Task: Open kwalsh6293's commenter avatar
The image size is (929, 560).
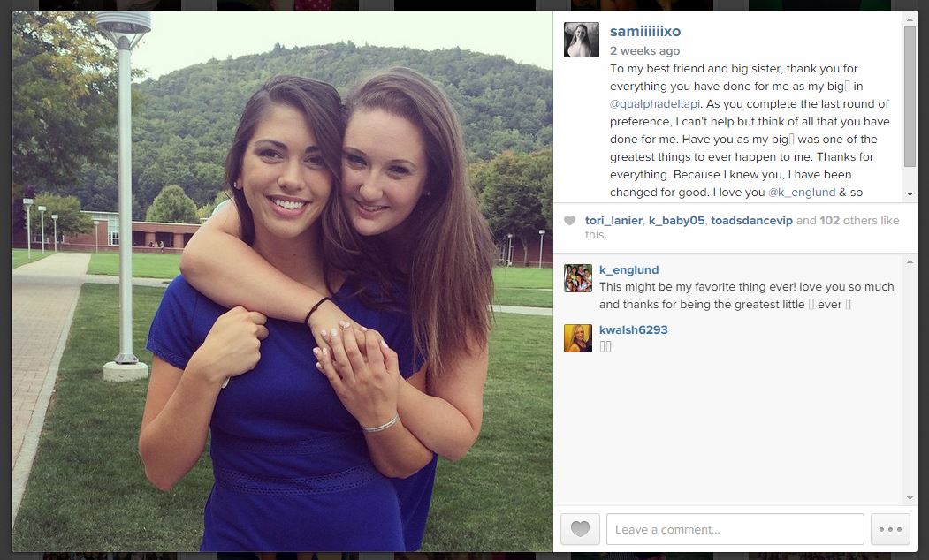Action: coord(578,338)
